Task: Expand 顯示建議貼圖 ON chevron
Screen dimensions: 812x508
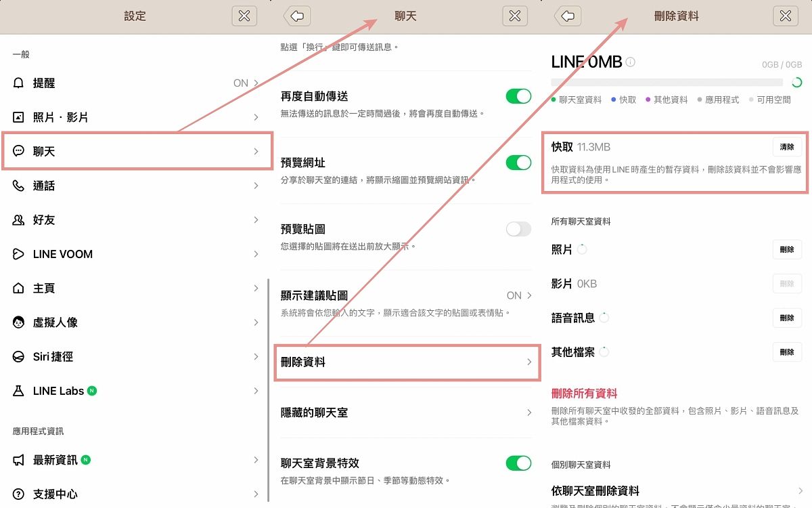Action: pos(529,295)
